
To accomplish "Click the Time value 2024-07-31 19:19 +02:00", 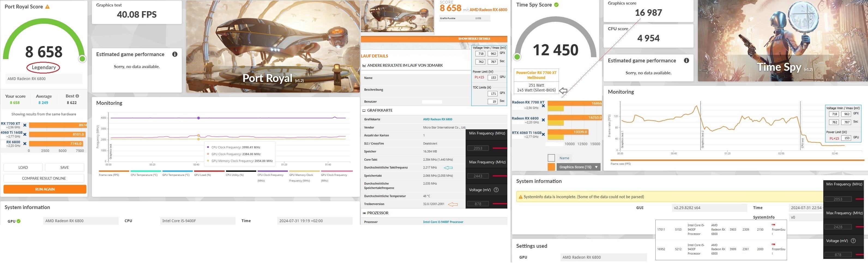I will pos(315,221).
